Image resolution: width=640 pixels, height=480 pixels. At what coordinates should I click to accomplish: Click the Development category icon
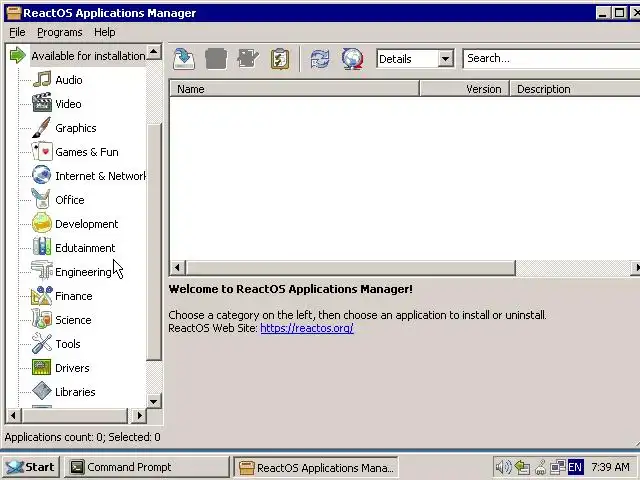click(42, 223)
